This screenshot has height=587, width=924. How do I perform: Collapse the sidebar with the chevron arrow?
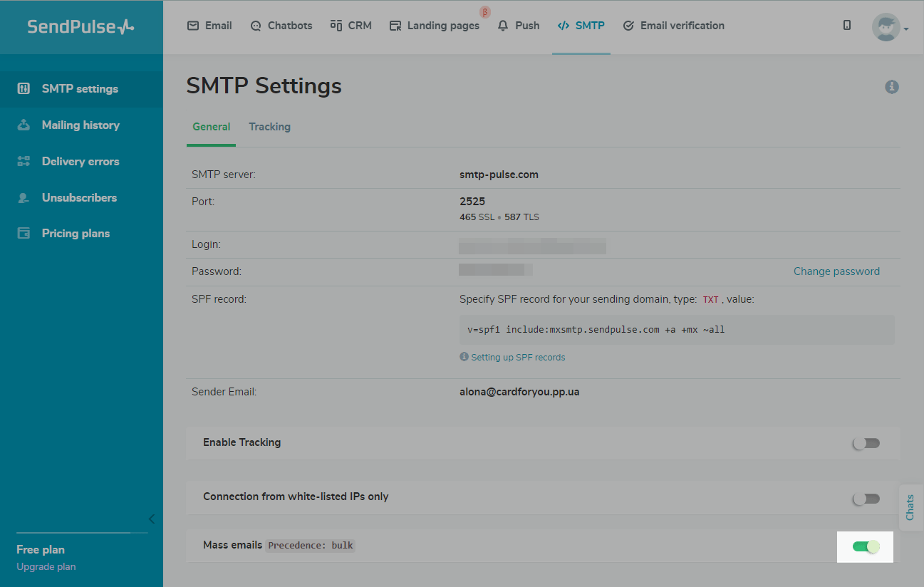point(151,519)
